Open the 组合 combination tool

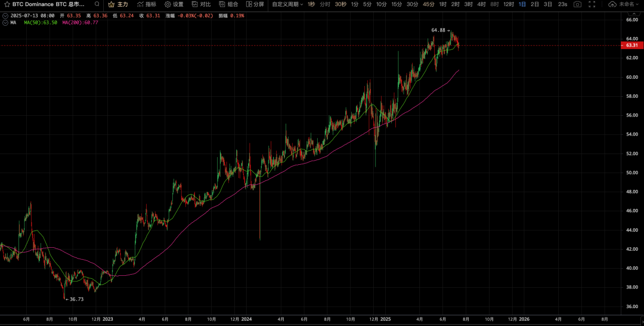click(228, 5)
